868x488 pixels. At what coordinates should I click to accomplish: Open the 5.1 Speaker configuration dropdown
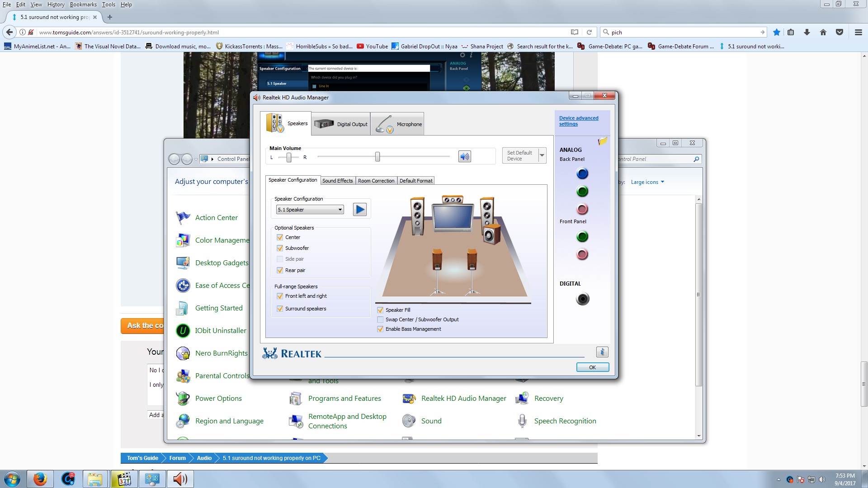pyautogui.click(x=310, y=210)
